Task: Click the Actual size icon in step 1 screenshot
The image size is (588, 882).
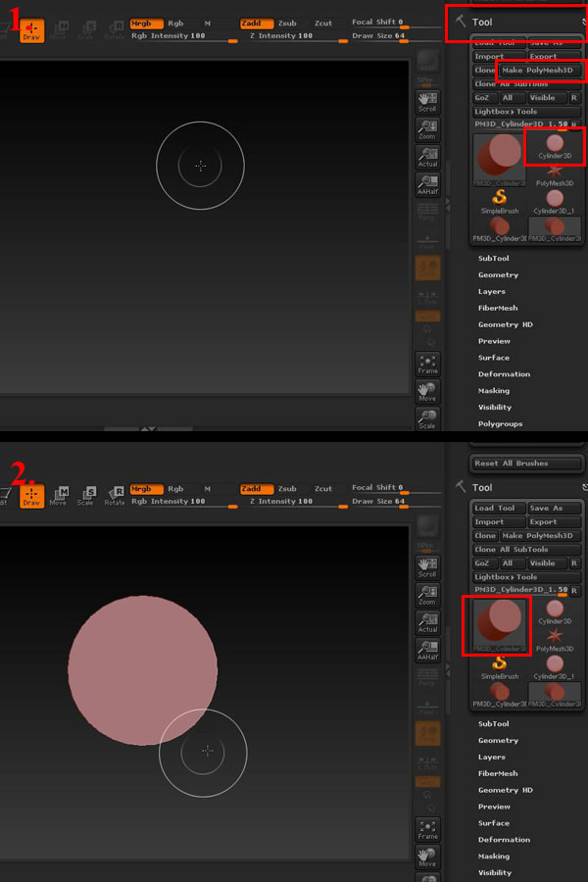Action: point(427,158)
